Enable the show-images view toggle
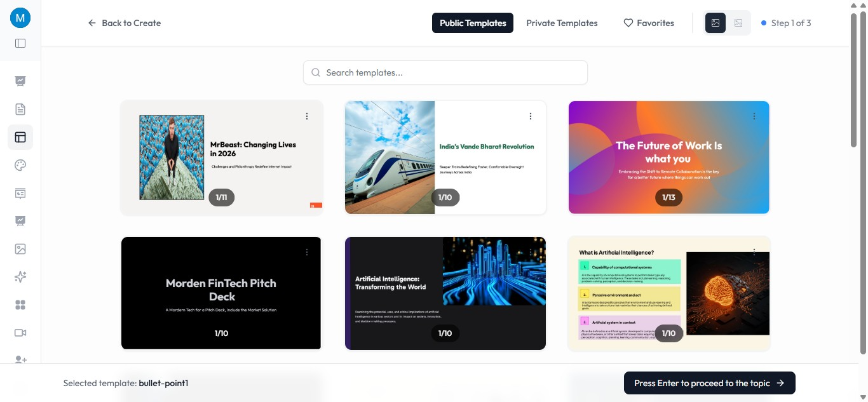868x402 pixels. [715, 23]
